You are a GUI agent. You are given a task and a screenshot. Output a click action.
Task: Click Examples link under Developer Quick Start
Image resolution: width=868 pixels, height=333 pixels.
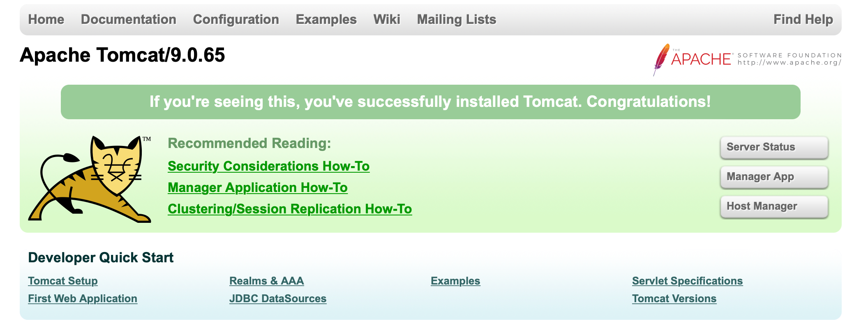coord(455,281)
